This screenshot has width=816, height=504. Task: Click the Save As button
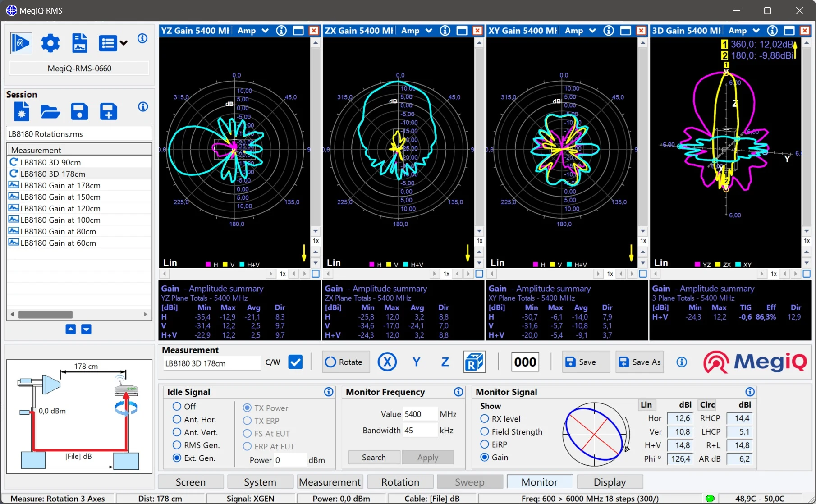coord(639,362)
